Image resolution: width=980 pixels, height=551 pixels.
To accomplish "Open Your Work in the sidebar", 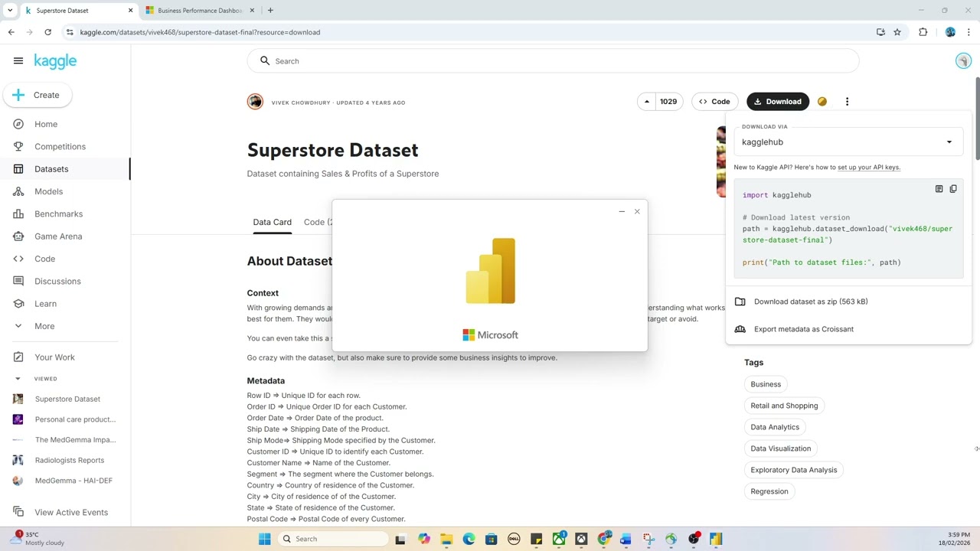I will pyautogui.click(x=54, y=357).
